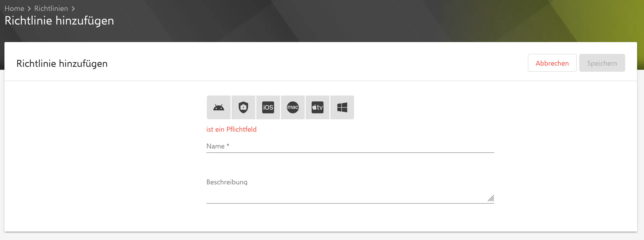Focus the Name input field

click(350, 146)
